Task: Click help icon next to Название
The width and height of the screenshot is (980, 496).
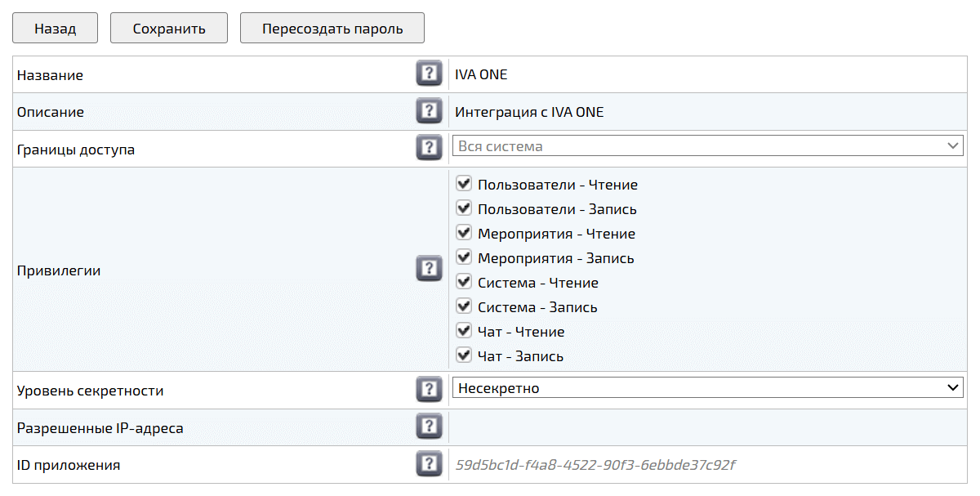Action: click(429, 74)
